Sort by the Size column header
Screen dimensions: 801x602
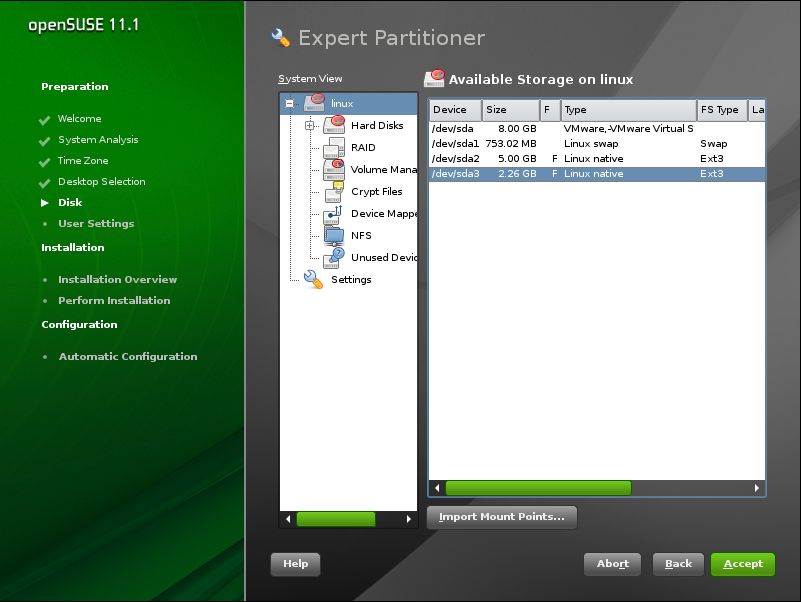coord(511,110)
